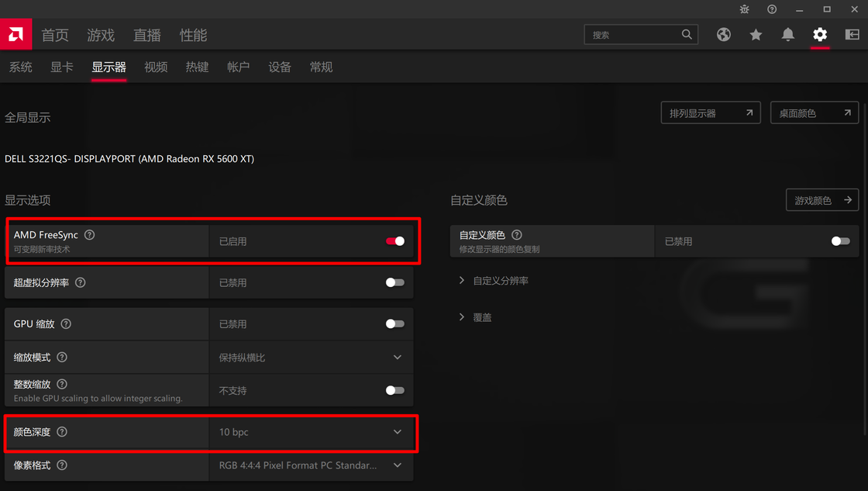The image size is (868, 491).
Task: Show help for 自定义颜色
Action: pos(516,235)
